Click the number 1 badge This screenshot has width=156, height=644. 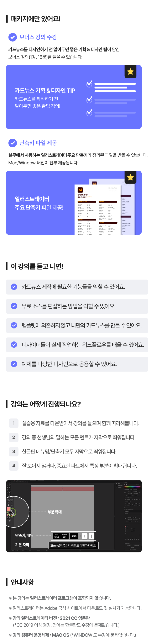14,423
